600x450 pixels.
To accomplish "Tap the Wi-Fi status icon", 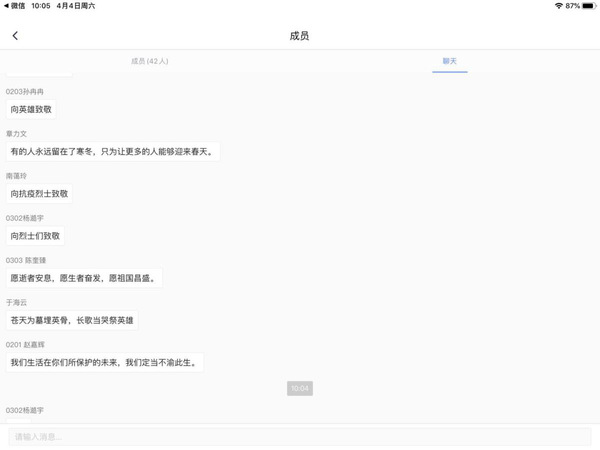I will pos(558,6).
